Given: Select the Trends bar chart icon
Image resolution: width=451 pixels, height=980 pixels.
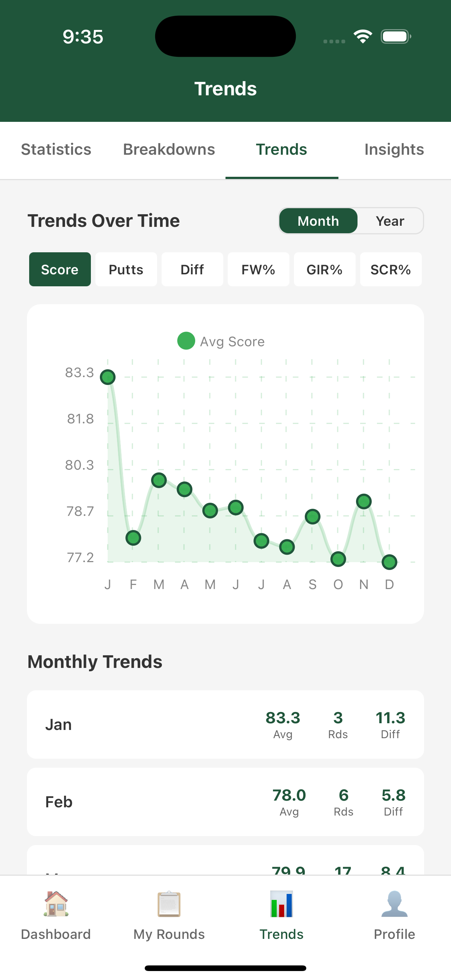Looking at the screenshot, I should pyautogui.click(x=282, y=903).
